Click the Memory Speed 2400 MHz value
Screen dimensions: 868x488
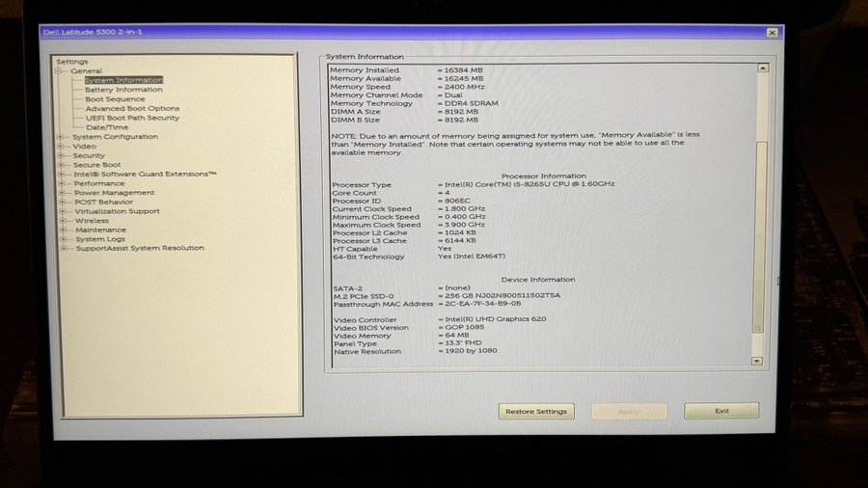click(464, 87)
